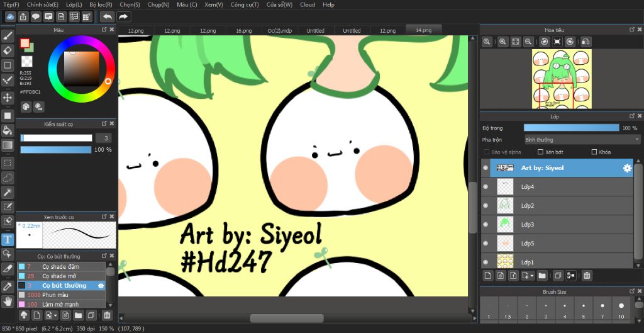Open the Pha trộn blend mode dropdown

tap(582, 140)
